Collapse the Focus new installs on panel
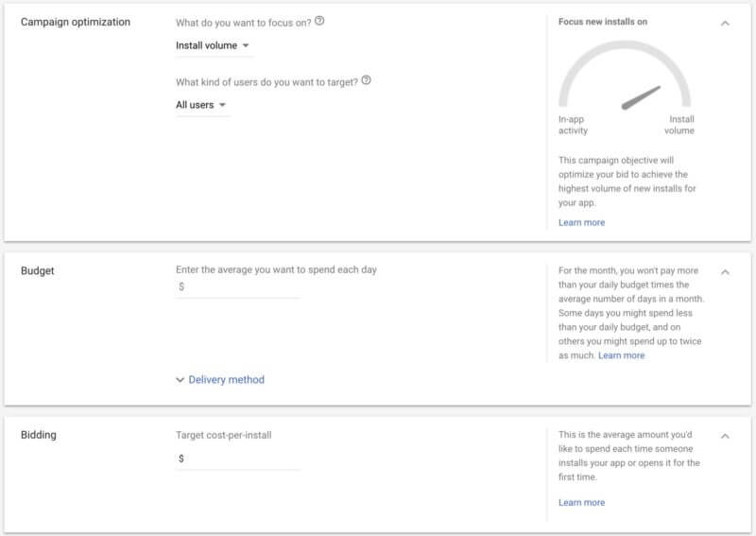The width and height of the screenshot is (756, 536). tap(725, 23)
